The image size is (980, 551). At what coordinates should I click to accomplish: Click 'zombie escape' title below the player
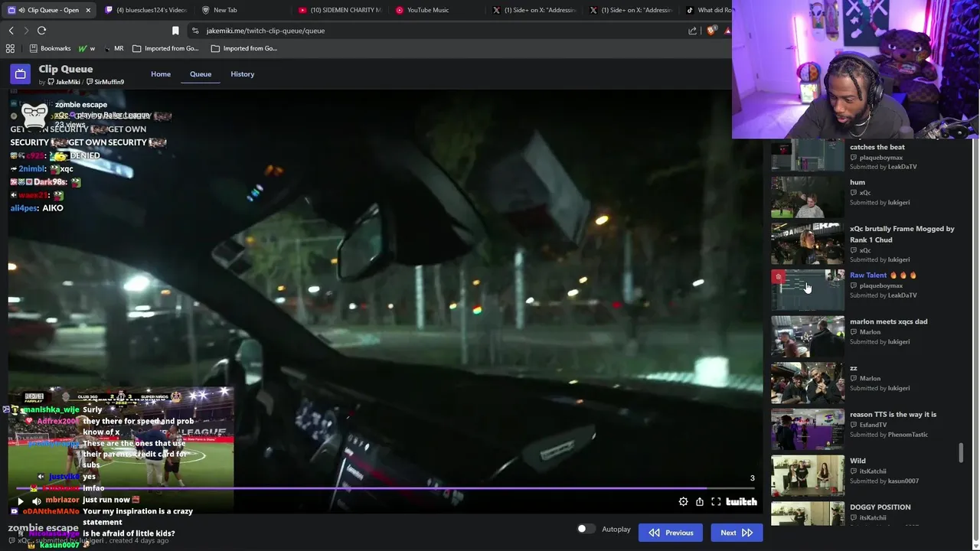pos(43,528)
